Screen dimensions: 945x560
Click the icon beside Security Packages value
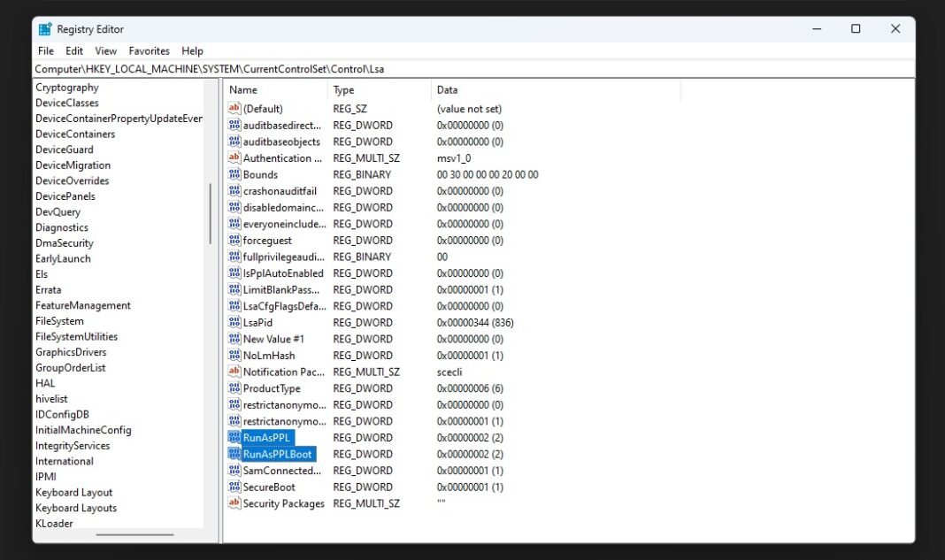[x=234, y=503]
